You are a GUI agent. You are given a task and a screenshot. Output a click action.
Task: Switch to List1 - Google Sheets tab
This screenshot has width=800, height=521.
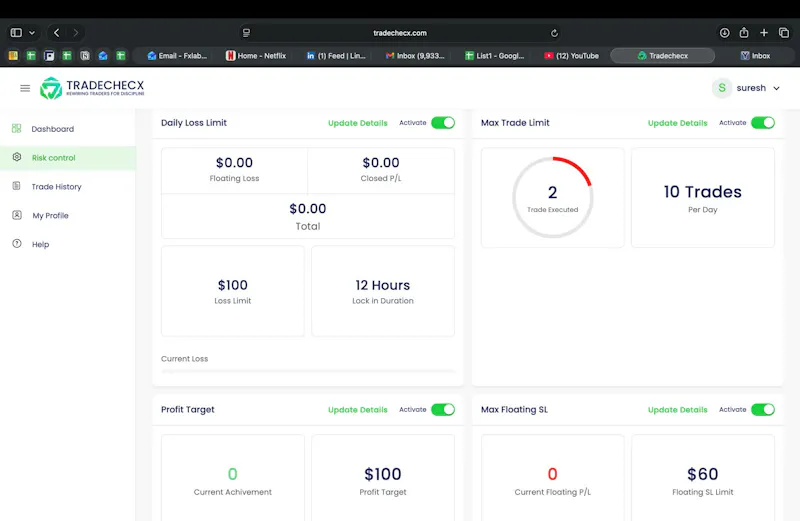pyautogui.click(x=494, y=56)
